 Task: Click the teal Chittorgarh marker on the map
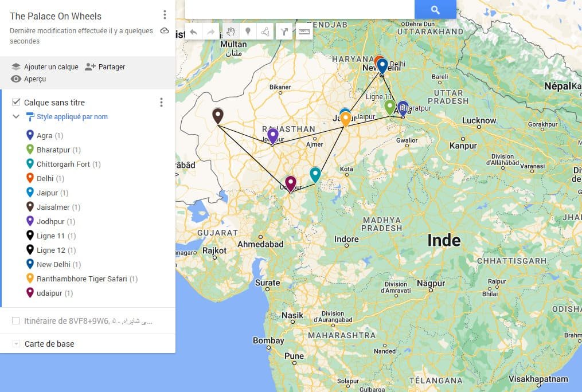point(315,175)
